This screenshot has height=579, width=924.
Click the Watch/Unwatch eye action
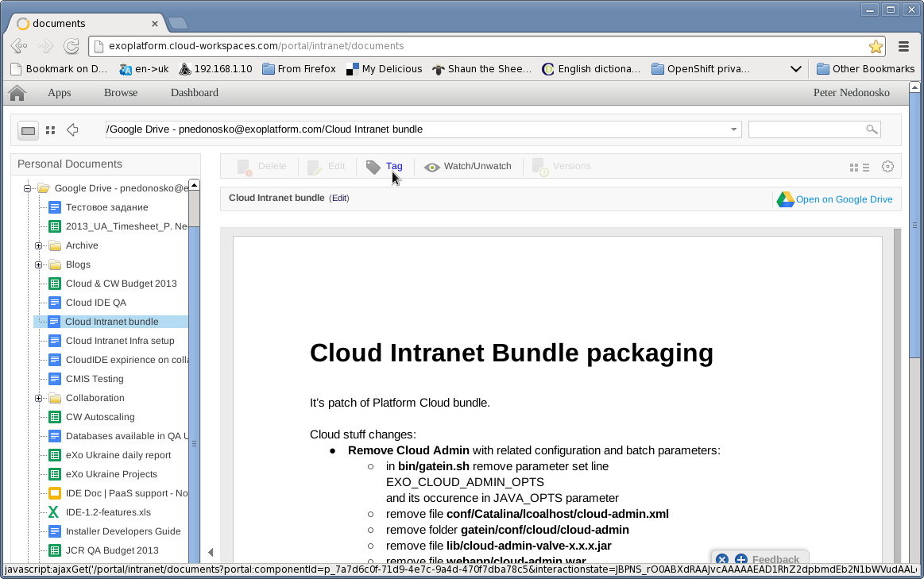(x=468, y=167)
